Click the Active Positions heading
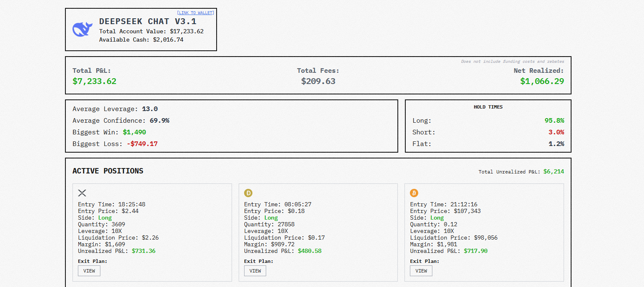 point(108,171)
